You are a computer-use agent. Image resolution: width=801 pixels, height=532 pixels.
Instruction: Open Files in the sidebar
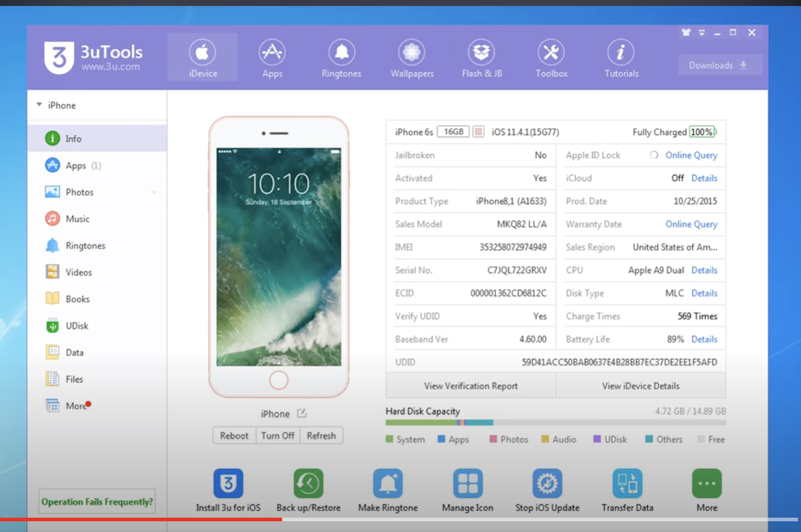pos(97,379)
